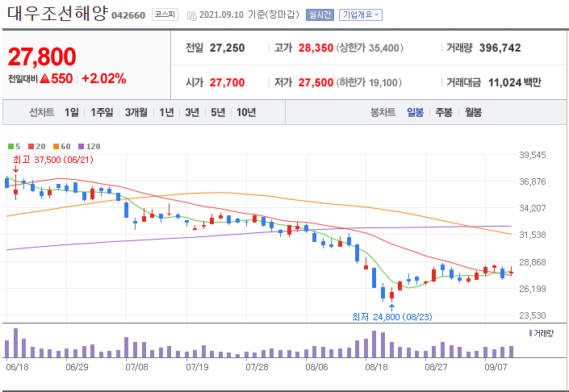The width and height of the screenshot is (569, 392).
Task: Select the 1일 line chart tab
Action: coord(72,112)
